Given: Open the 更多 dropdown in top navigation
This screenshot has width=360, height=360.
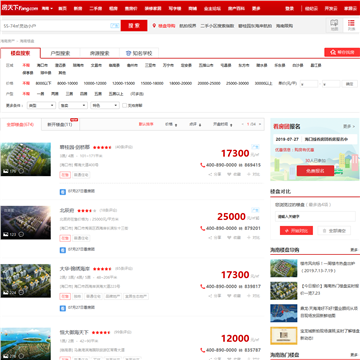Looking at the screenshot, I should [256, 8].
